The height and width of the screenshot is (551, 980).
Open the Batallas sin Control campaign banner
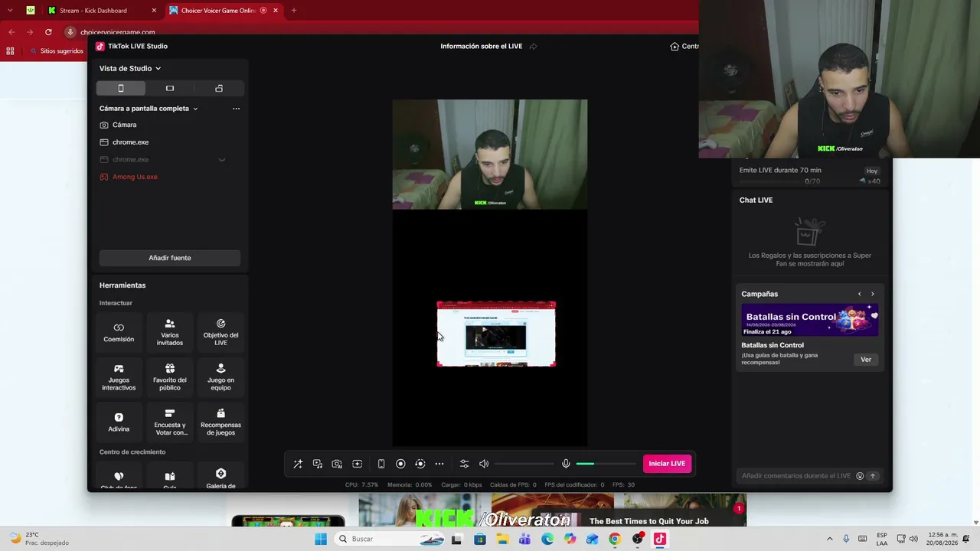(x=809, y=320)
